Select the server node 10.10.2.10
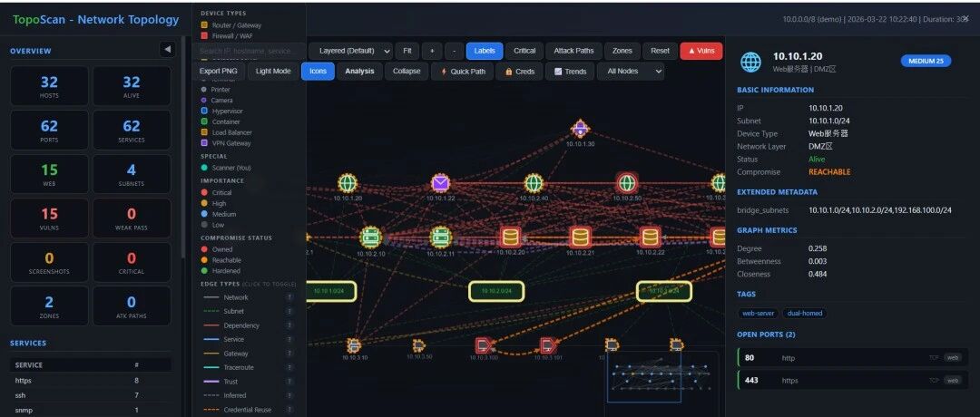This screenshot has width=980, height=417. point(370,238)
